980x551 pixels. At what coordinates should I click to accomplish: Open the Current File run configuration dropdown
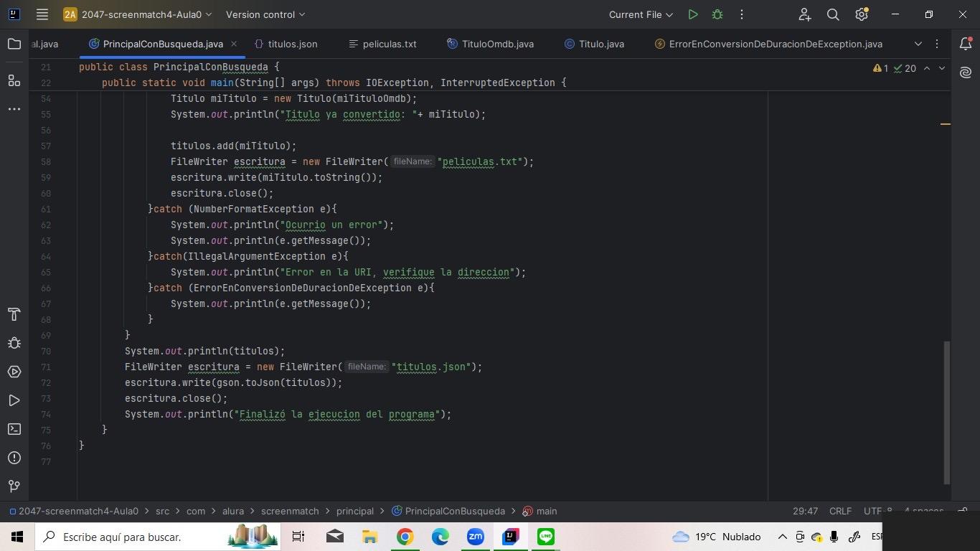[x=641, y=14]
